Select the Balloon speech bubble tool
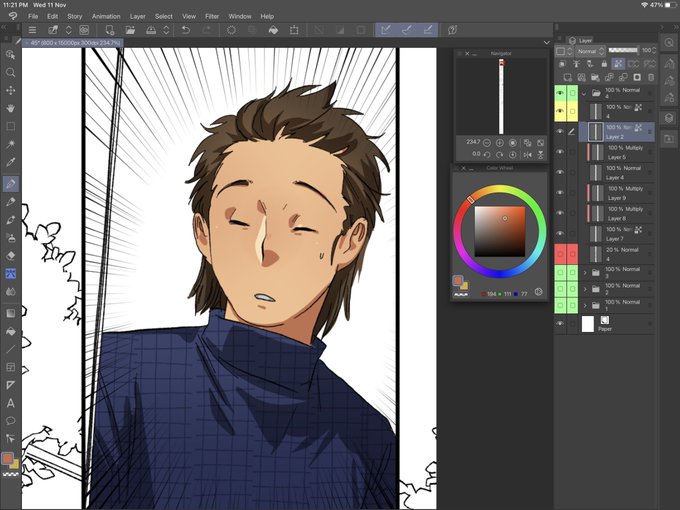Screen dimensions: 680x510 pyautogui.click(x=10, y=421)
